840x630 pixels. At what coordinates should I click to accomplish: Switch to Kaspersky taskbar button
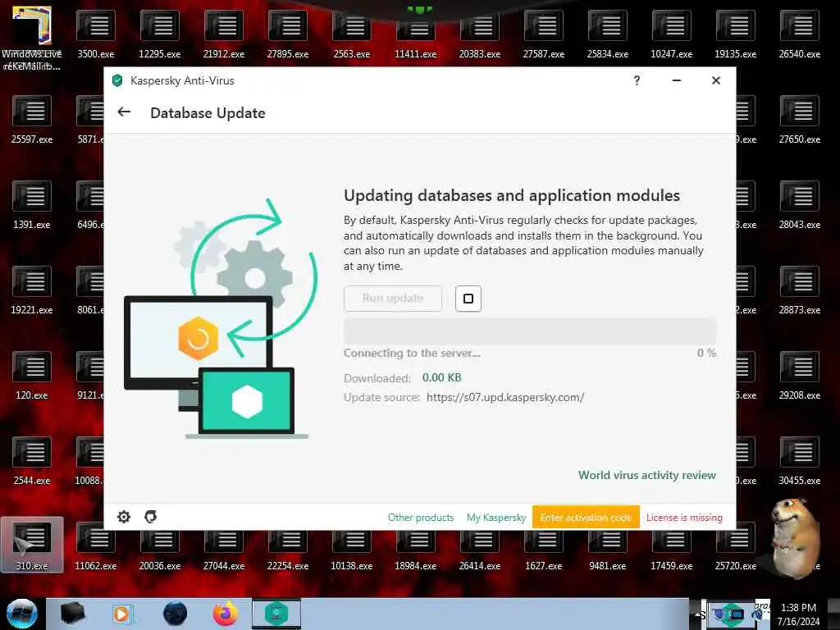[276, 614]
